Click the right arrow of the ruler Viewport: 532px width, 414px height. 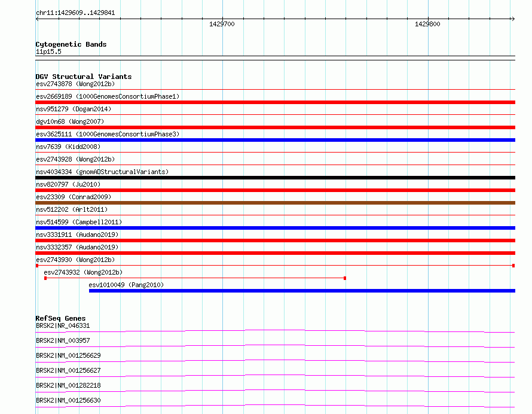click(513, 19)
